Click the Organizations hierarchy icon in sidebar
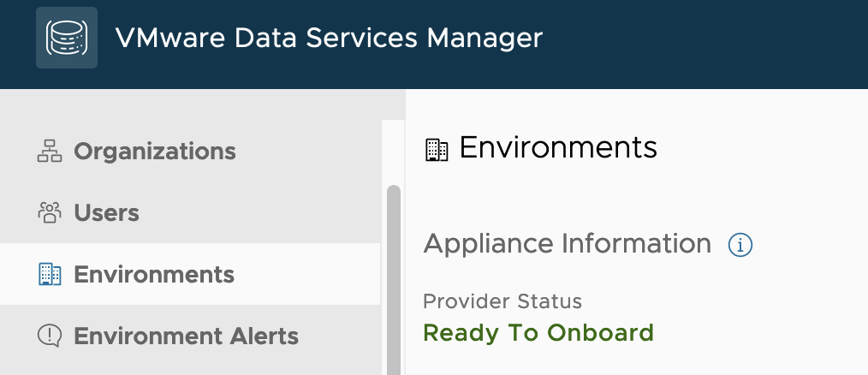This screenshot has width=868, height=375. point(50,152)
